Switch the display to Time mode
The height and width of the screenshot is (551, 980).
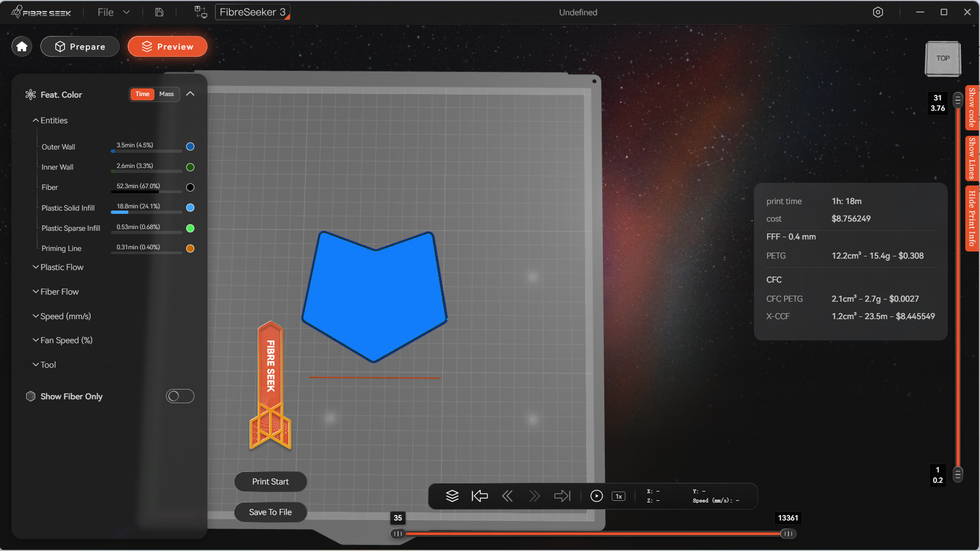click(x=142, y=94)
